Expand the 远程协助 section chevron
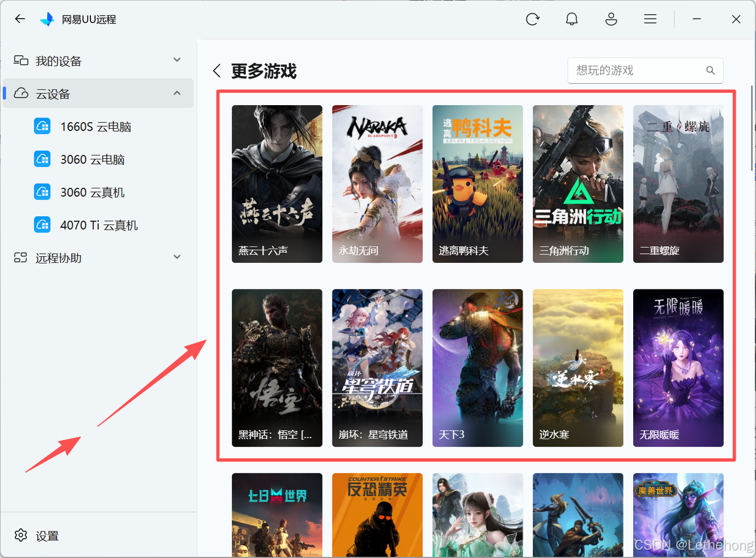The image size is (756, 558). pyautogui.click(x=177, y=257)
